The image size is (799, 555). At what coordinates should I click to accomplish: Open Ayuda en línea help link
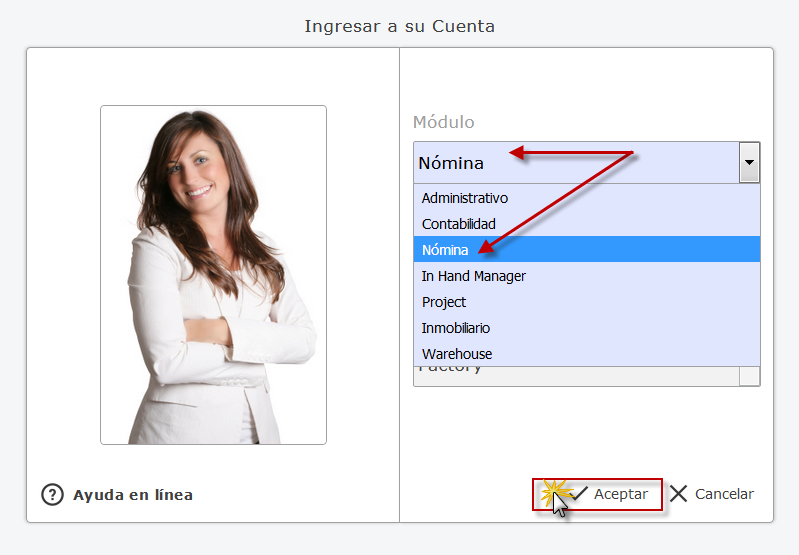coord(132,495)
